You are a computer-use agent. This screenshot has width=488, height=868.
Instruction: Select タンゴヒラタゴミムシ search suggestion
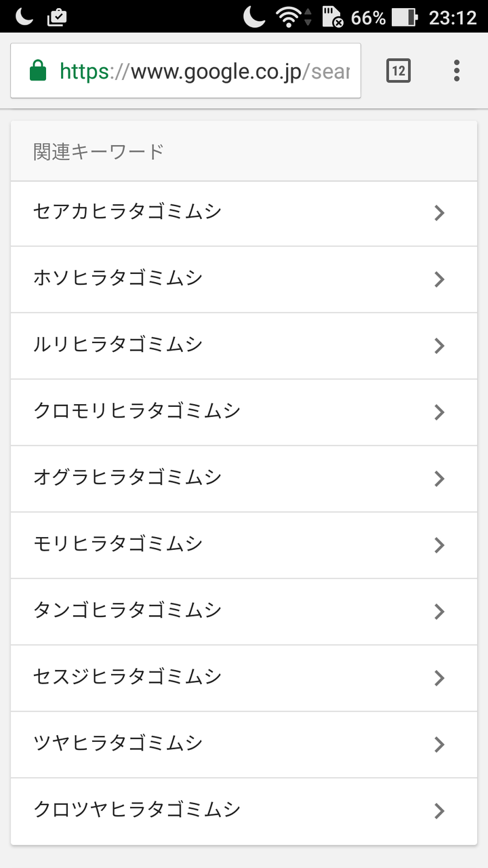127,611
